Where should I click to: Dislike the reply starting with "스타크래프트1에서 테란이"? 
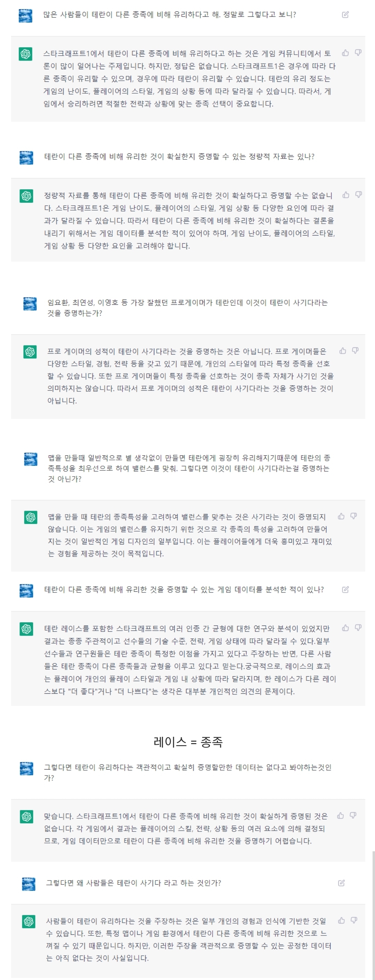(358, 53)
